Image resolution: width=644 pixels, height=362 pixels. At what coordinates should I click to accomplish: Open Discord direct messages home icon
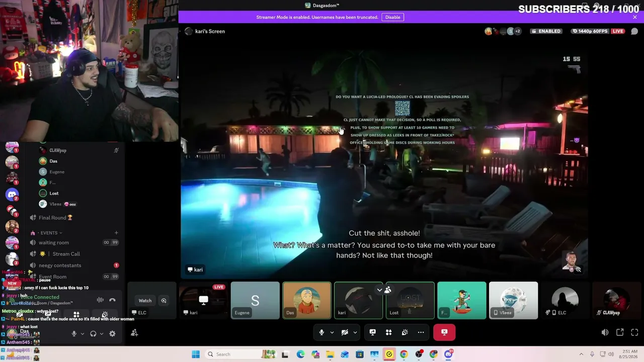[x=12, y=194]
